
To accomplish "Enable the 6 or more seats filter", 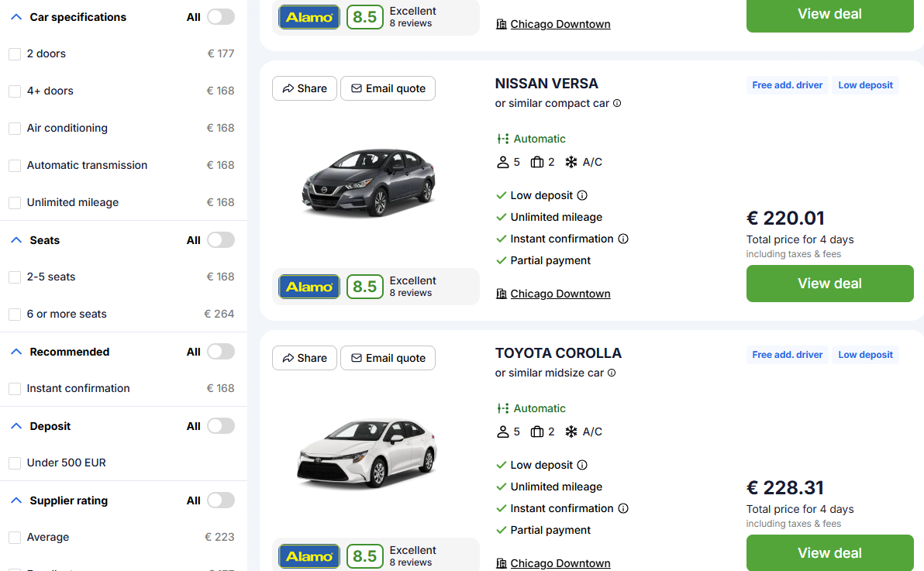I will 15,315.
